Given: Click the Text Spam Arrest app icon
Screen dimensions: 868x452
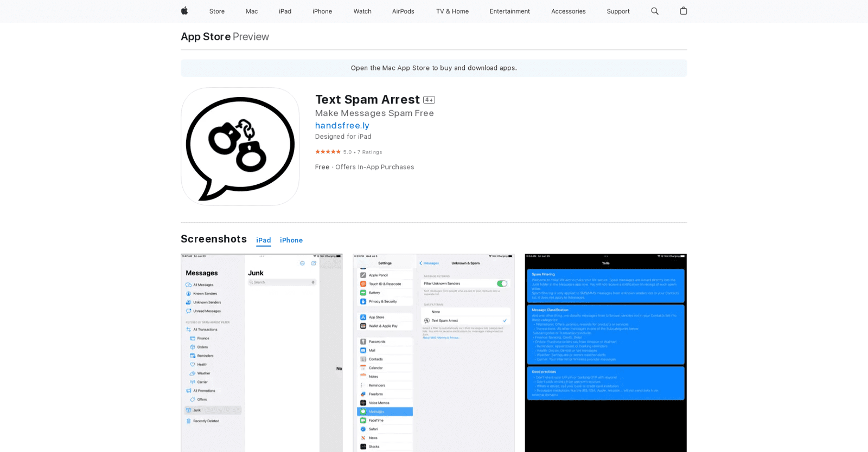Looking at the screenshot, I should click(x=240, y=146).
